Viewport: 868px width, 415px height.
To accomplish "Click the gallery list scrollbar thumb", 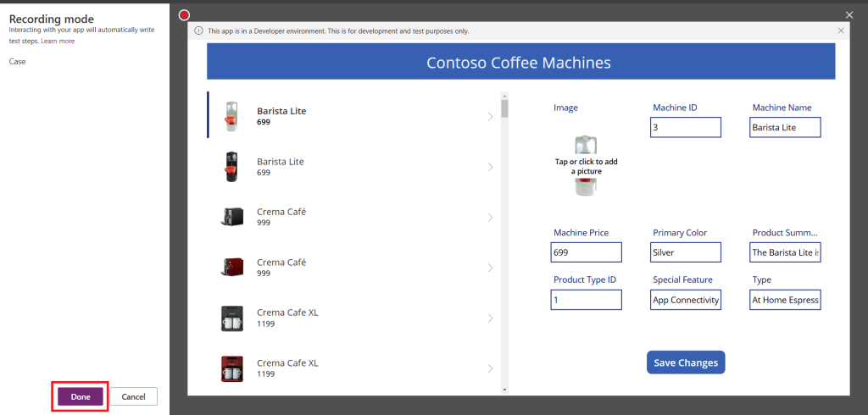I will tap(505, 108).
